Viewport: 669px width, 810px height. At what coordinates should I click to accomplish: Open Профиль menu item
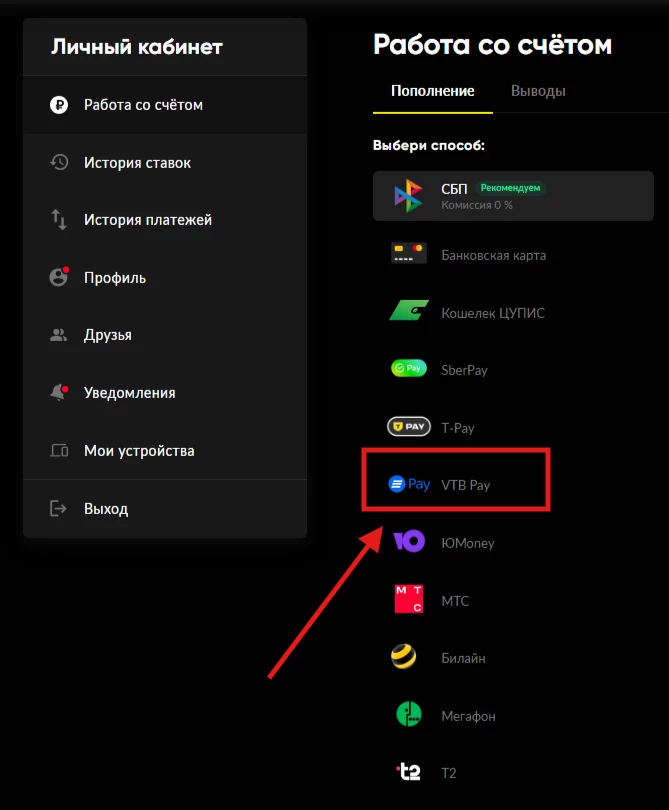165,278
